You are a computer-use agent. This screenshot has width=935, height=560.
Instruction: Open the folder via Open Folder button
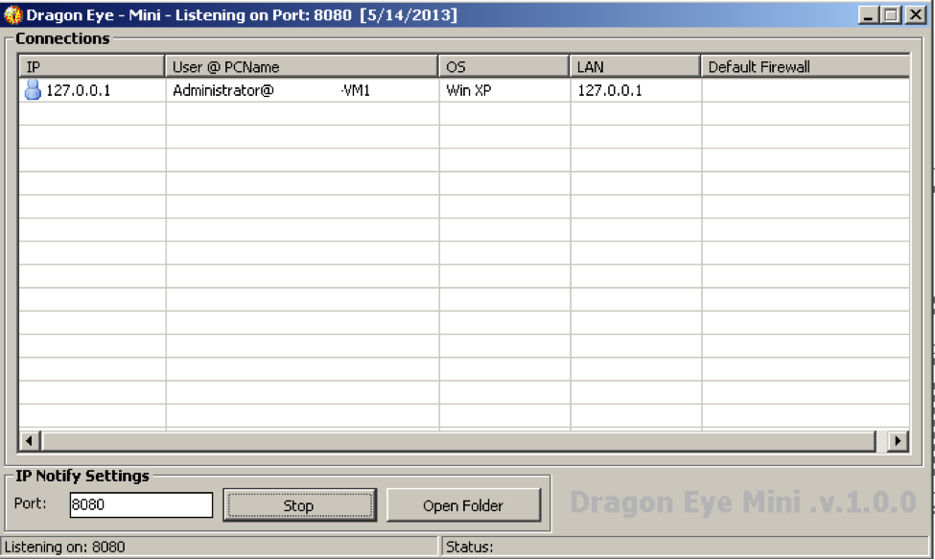pos(463,505)
